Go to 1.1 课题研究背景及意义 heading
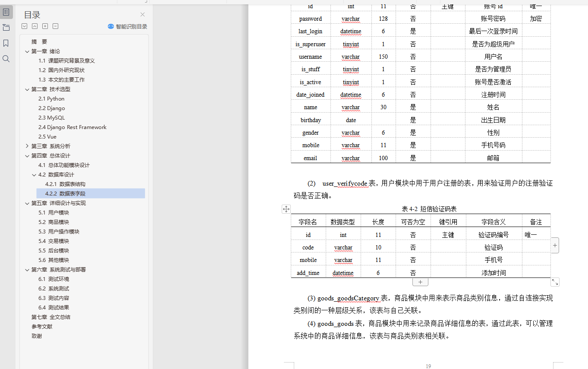 [66, 61]
